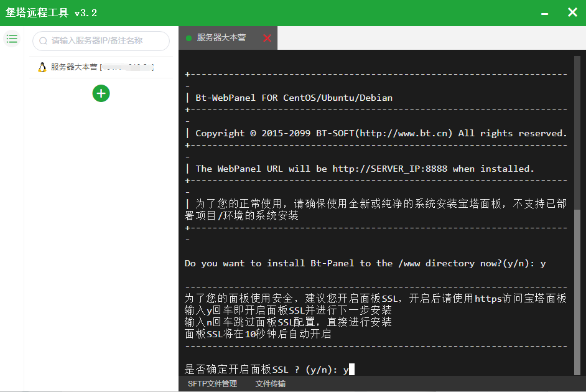The width and height of the screenshot is (586, 392).
Task: Click the 面板SSL将在10秒钟后自动开启 line
Action: click(258, 334)
